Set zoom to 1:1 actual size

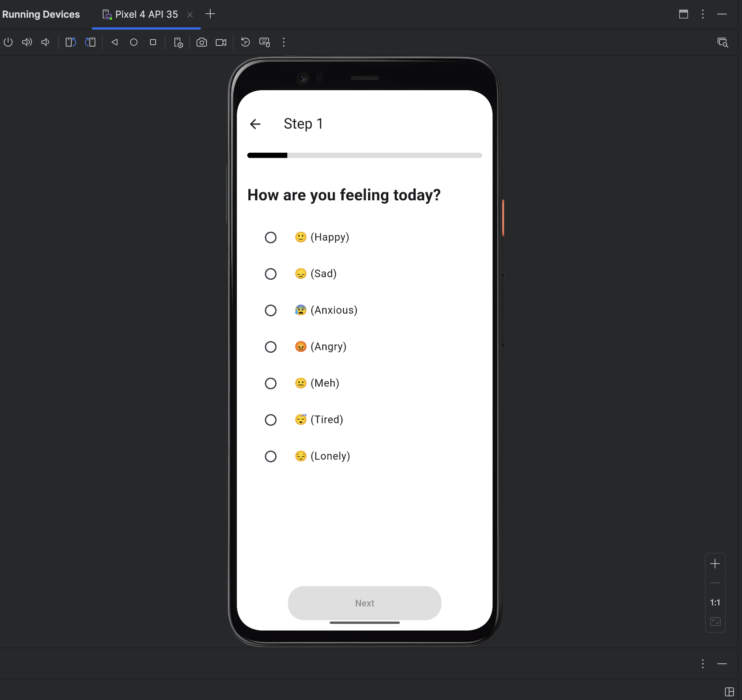pos(715,602)
